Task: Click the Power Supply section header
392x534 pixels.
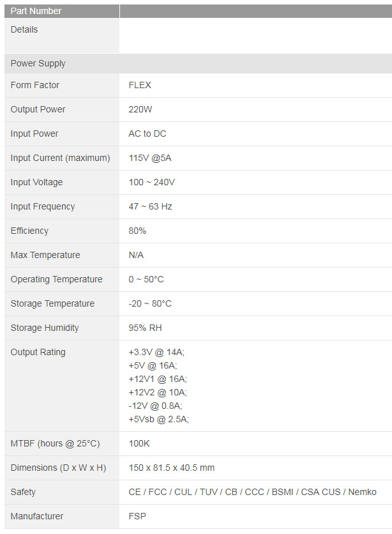Action: coord(38,63)
